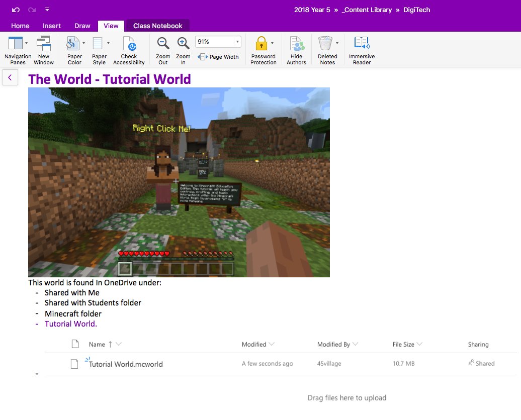521x420 pixels.
Task: Click the File Size column header
Action: click(x=403, y=344)
